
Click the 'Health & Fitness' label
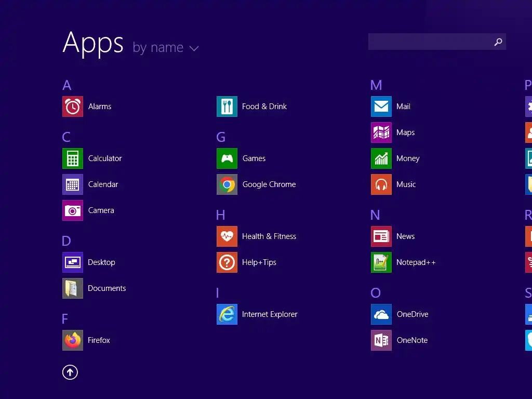[269, 236]
